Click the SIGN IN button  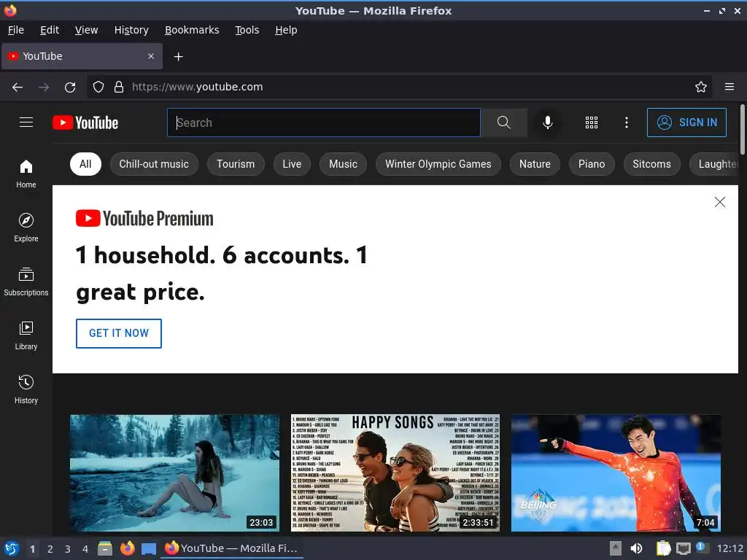[x=686, y=122]
